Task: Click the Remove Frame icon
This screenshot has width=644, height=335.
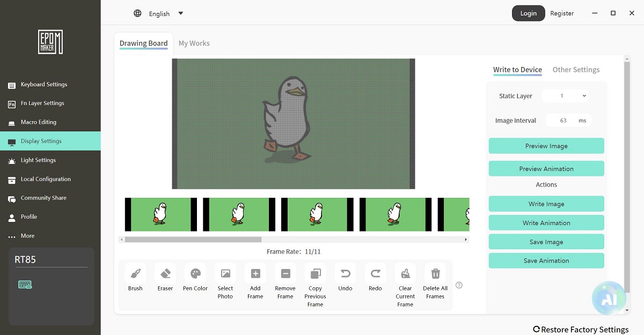Action: point(286,274)
